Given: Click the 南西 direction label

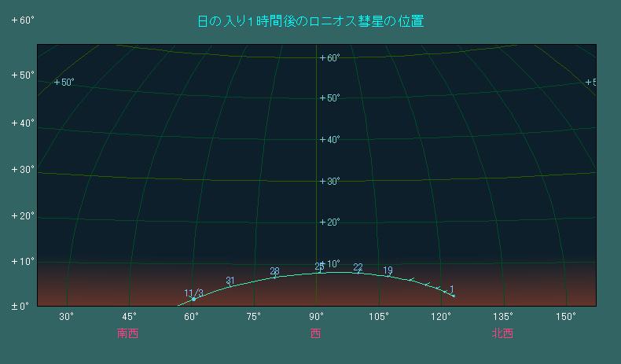Looking at the screenshot, I should [127, 333].
